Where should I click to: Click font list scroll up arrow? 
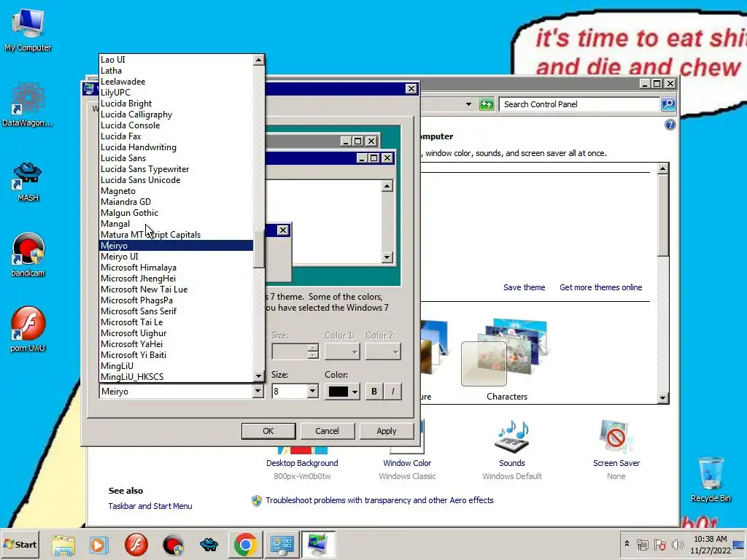(x=259, y=60)
